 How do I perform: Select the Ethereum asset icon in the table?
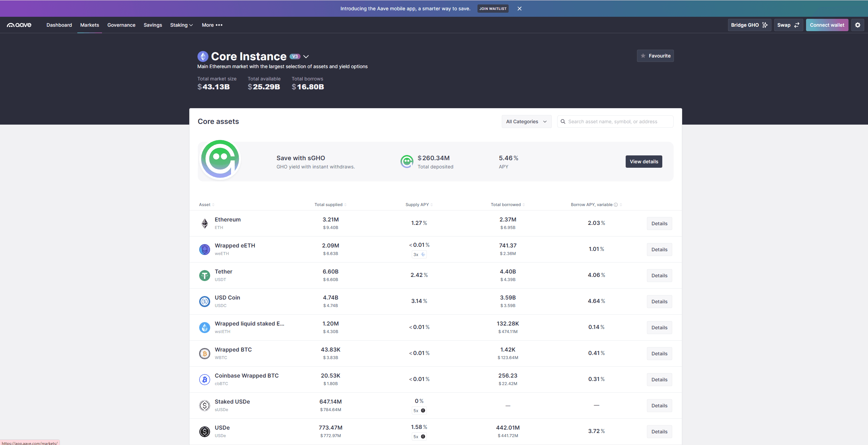[x=204, y=223]
